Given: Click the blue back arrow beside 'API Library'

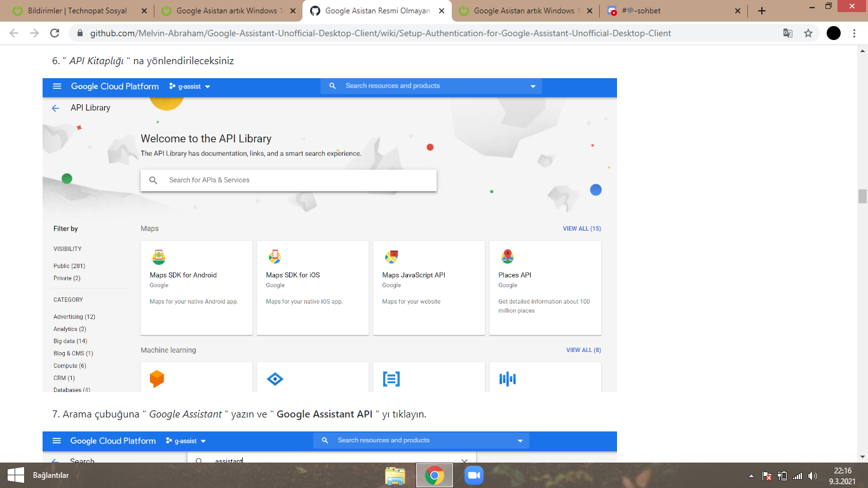Looking at the screenshot, I should tap(55, 108).
